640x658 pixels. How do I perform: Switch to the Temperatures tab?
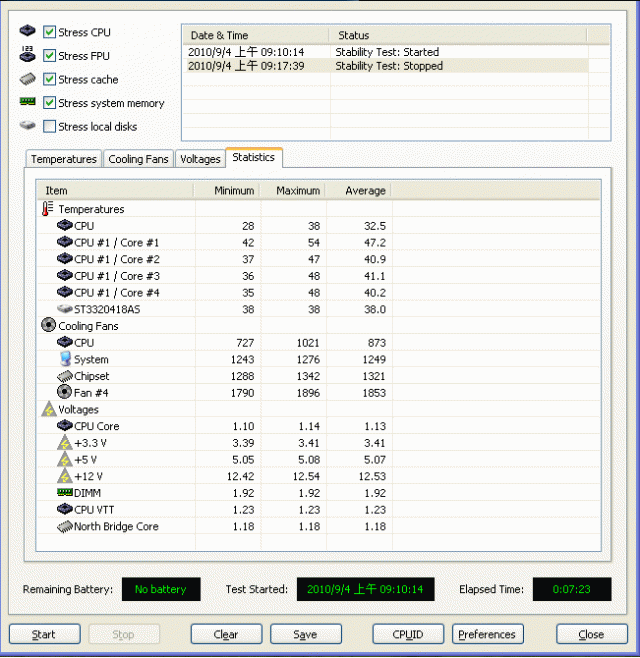64,159
